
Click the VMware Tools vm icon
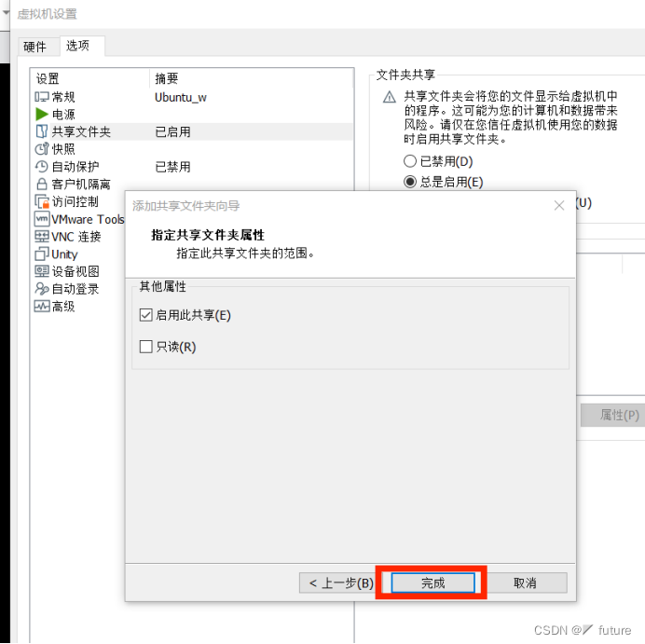(x=42, y=219)
